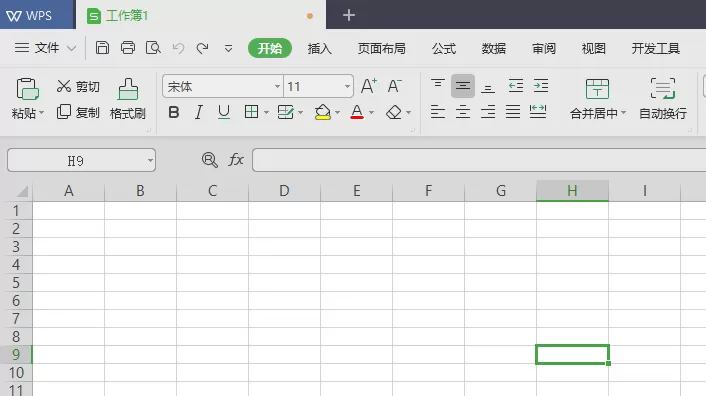Switch to the 视图 View tab
This screenshot has height=396, width=706.
pos(593,48)
